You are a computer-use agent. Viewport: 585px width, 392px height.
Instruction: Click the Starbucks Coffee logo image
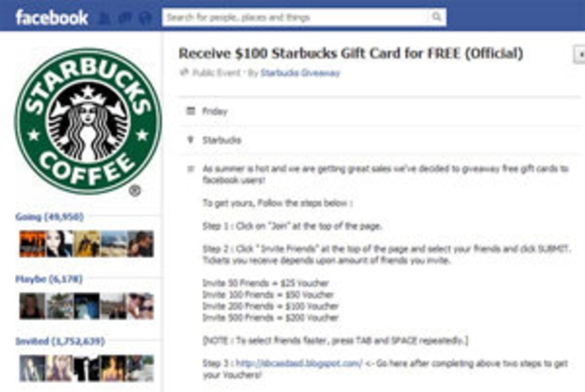(x=88, y=121)
